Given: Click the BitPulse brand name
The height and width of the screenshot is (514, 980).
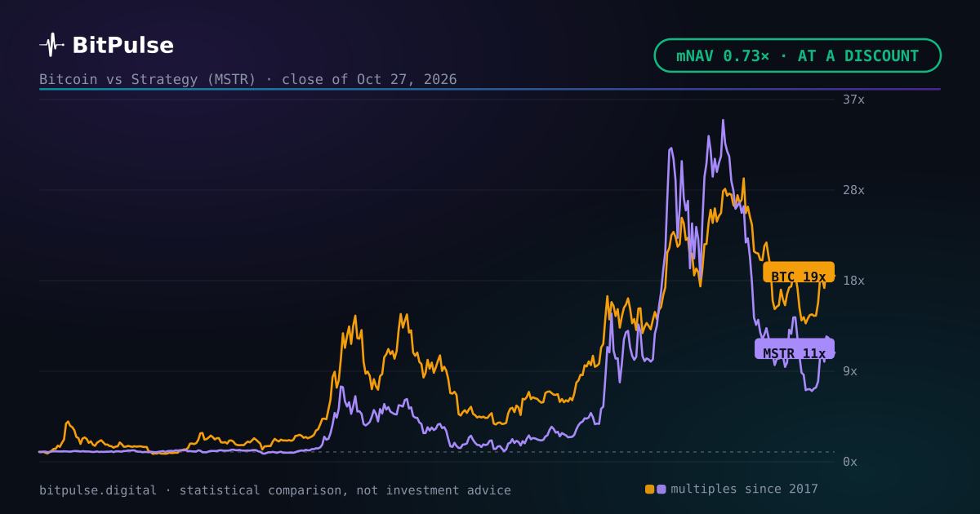Looking at the screenshot, I should (122, 45).
